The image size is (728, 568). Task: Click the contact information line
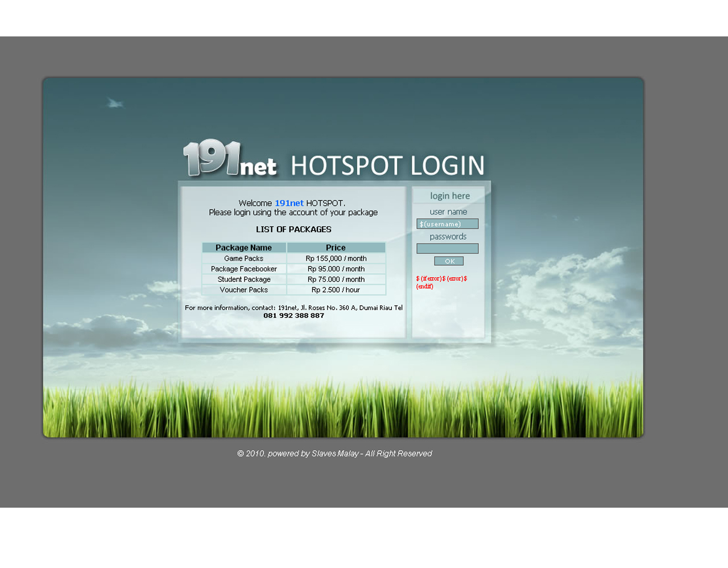coord(293,308)
